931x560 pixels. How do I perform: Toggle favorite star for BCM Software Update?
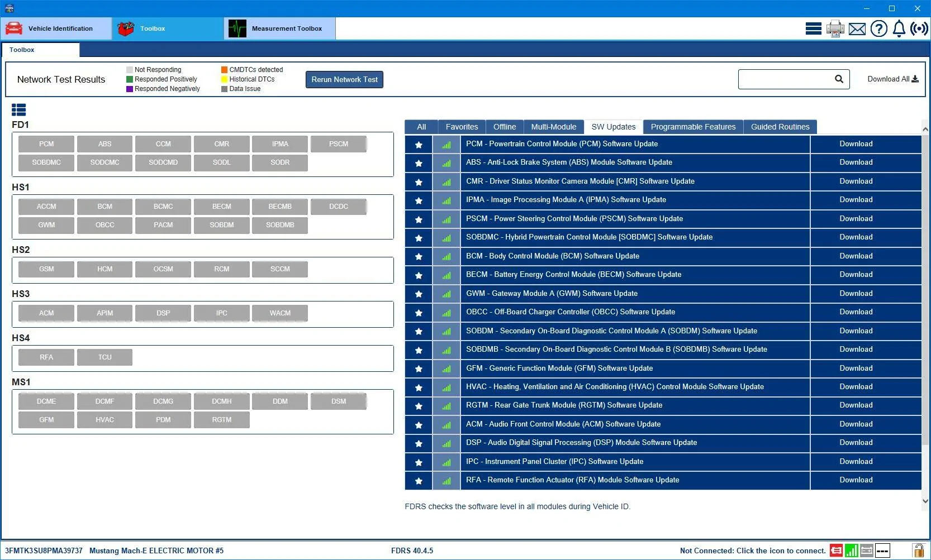pos(419,257)
